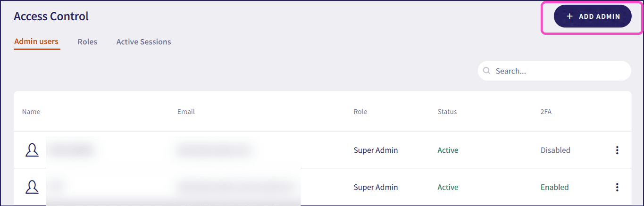Open the three-dot menu for the 2FA Disabled admin
The height and width of the screenshot is (206, 644).
pos(617,150)
